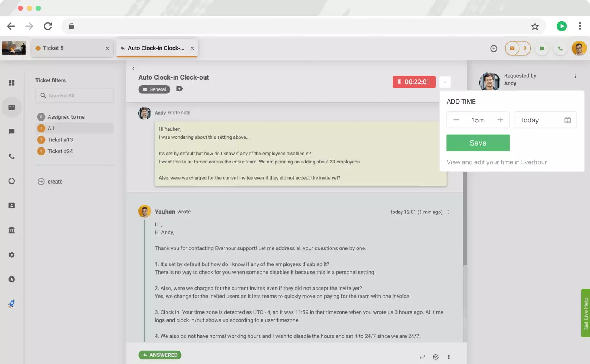The height and width of the screenshot is (364, 590).
Task: Open the three-dot menu on Yauhen's reply
Action: click(x=448, y=212)
